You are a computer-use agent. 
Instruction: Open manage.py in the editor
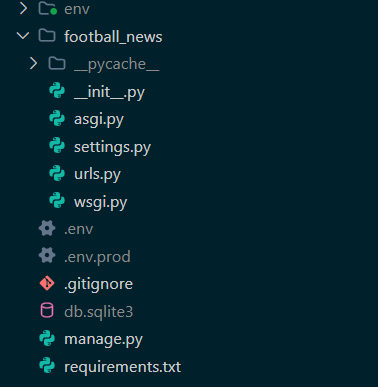(103, 339)
